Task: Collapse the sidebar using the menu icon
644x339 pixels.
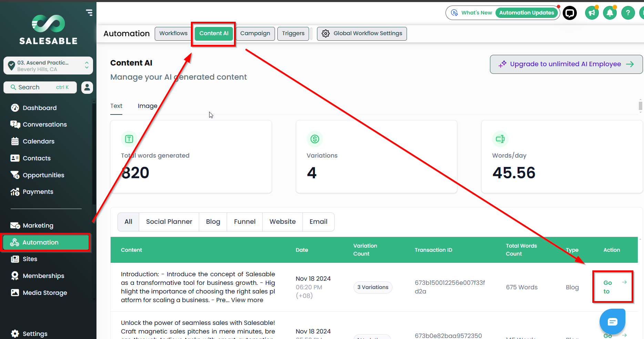Action: [89, 13]
